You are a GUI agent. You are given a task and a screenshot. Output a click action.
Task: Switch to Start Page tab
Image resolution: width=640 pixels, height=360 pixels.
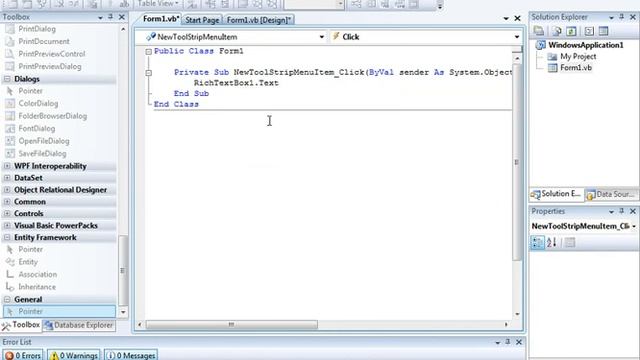[202, 20]
